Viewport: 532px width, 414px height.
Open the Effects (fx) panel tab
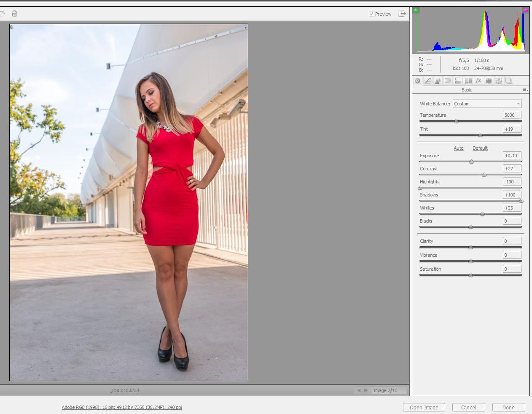pos(478,81)
